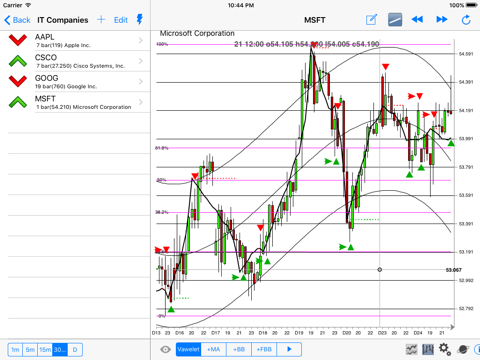The height and width of the screenshot is (360, 480).
Task: Switch to the 15m timeframe
Action: (45, 350)
